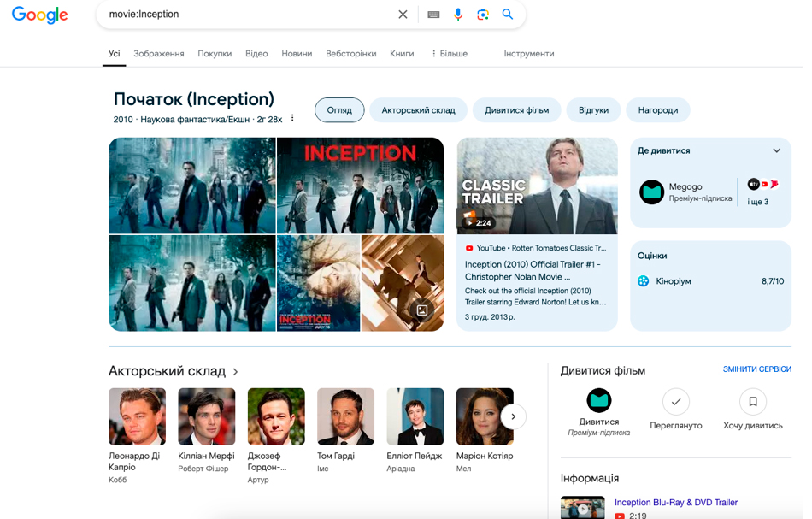Select the Акторський склад chip
Screen dimensions: 812x519
[x=419, y=110]
